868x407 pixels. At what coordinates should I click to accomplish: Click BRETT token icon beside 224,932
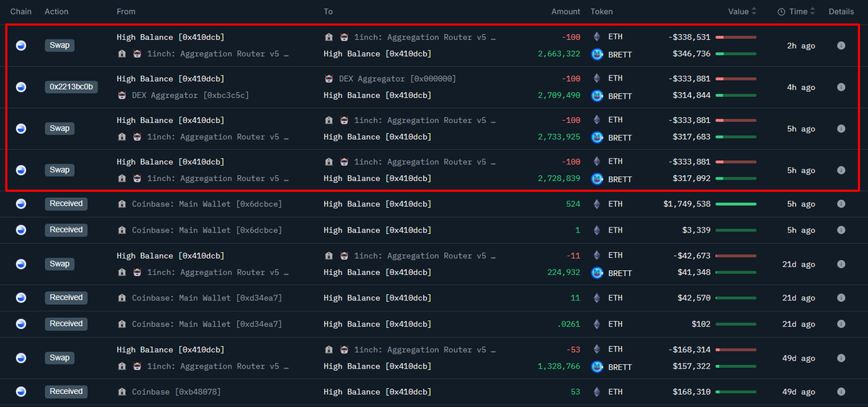[597, 273]
